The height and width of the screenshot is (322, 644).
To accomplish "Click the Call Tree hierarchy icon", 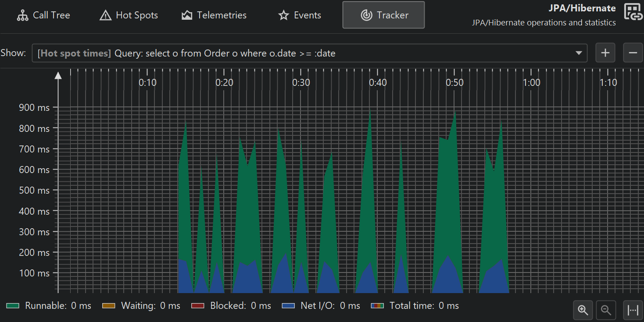I will (x=22, y=15).
